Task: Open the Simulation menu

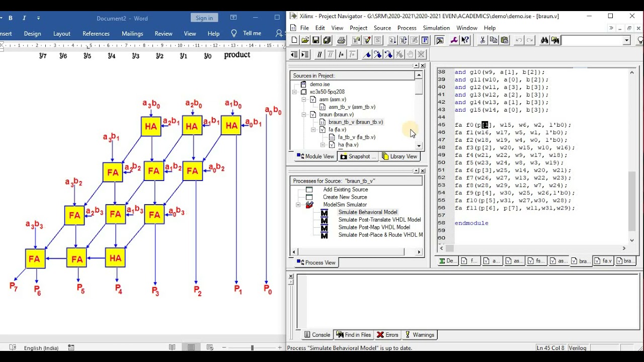Action: point(436,28)
